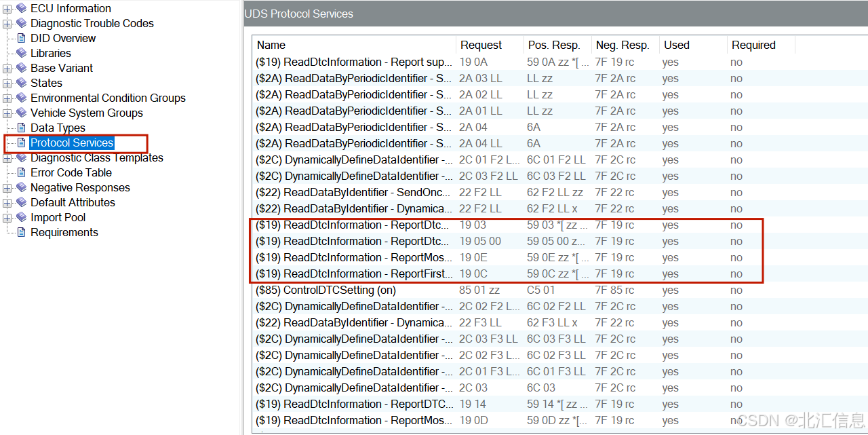The image size is (868, 435).
Task: Expand the Negative Responses node
Action: [7, 188]
